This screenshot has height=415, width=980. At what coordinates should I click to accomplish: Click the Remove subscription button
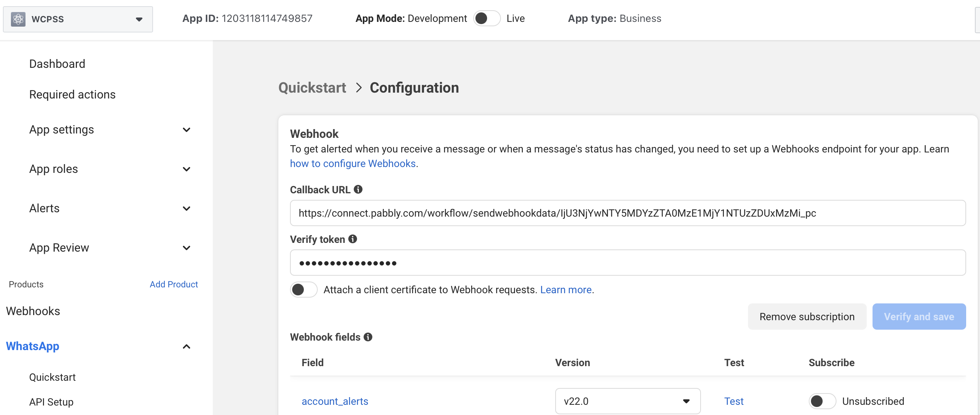coord(807,316)
